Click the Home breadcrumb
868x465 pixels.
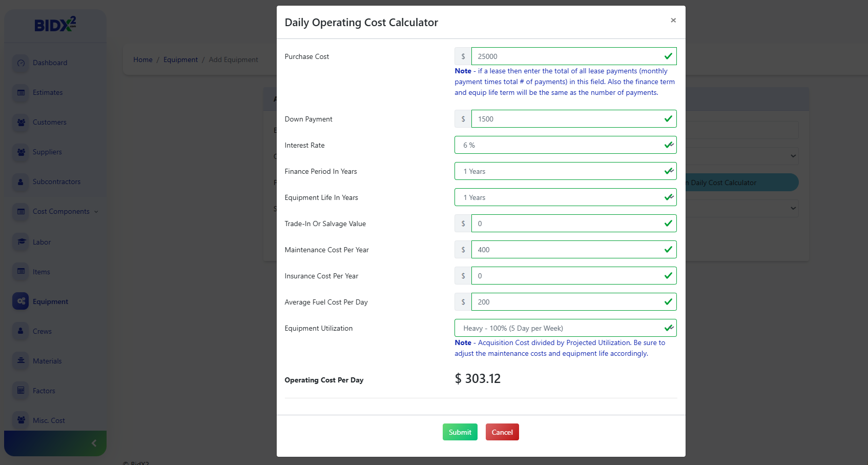coord(142,59)
